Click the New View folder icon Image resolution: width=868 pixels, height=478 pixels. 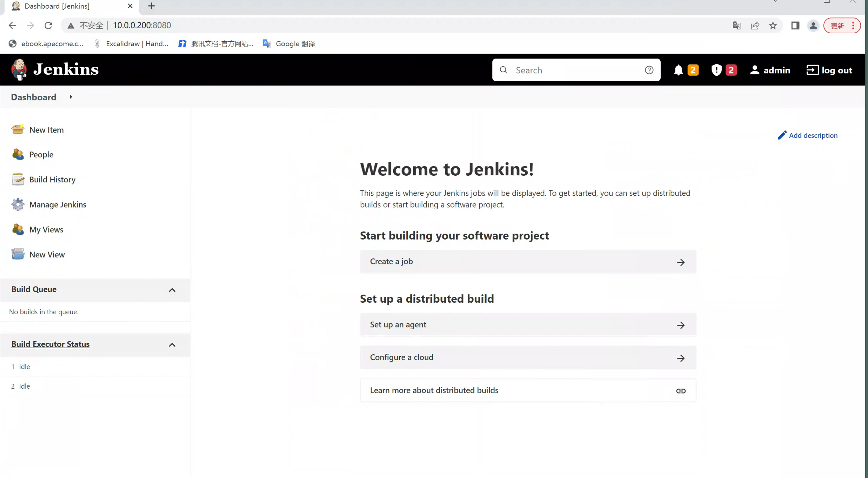click(x=17, y=254)
